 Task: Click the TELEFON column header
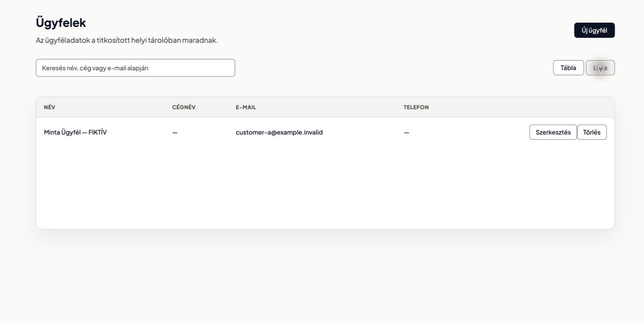(416, 107)
